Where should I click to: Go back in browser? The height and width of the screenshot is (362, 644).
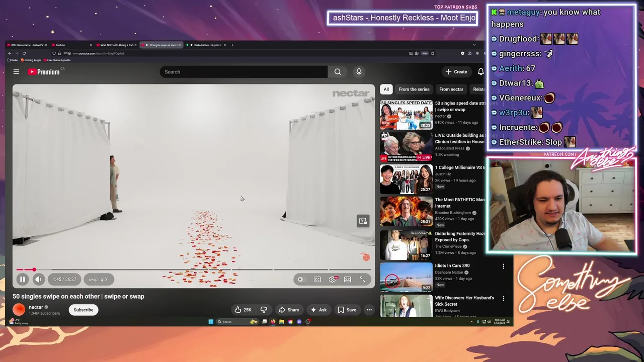[10, 53]
